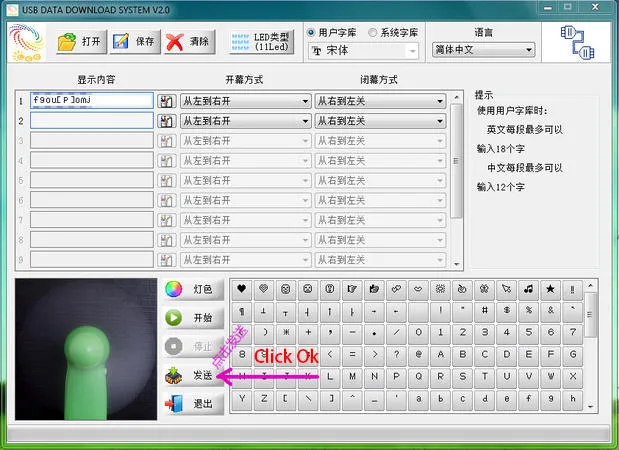
Task: Click the row 3 content field
Action: tap(92, 141)
